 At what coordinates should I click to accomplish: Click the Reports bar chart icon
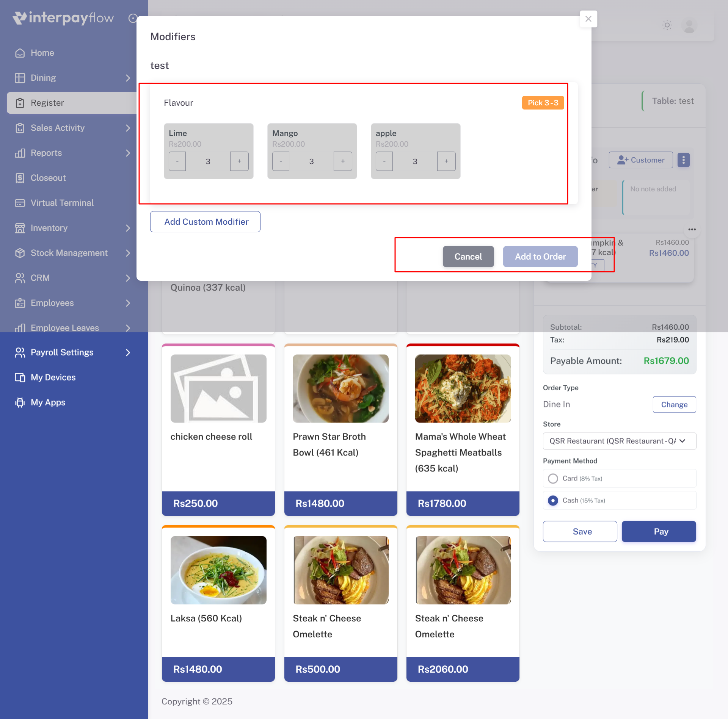20,153
